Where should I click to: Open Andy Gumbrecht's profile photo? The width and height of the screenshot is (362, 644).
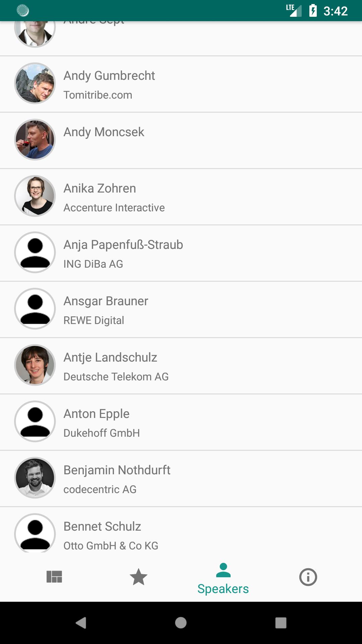35,83
